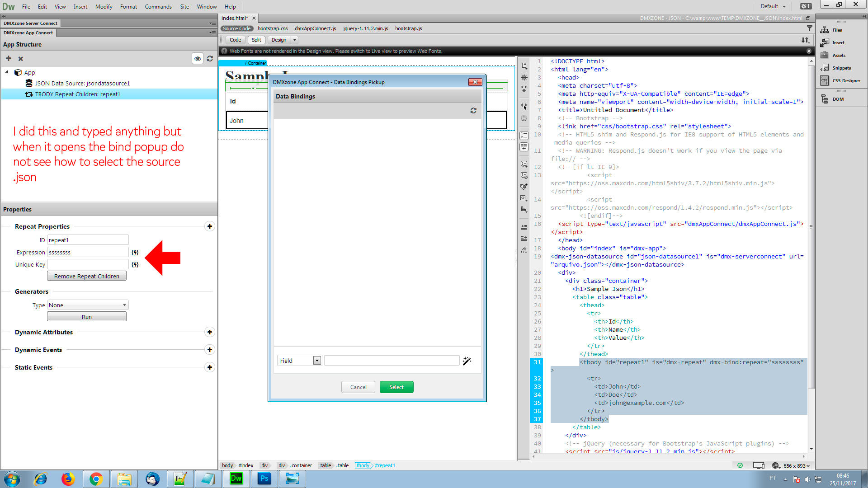Viewport: 868px width, 488px height.
Task: Open the Generators Type dropdown
Action: [x=88, y=305]
